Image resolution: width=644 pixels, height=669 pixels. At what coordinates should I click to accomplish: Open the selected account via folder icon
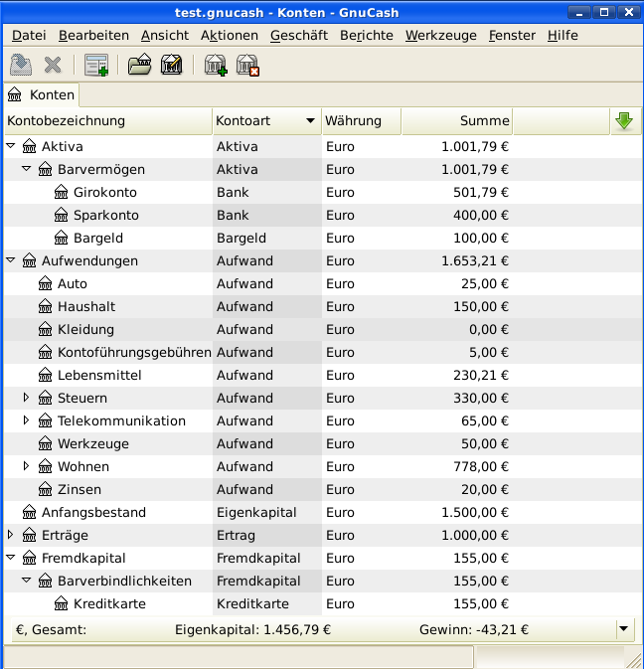(139, 66)
